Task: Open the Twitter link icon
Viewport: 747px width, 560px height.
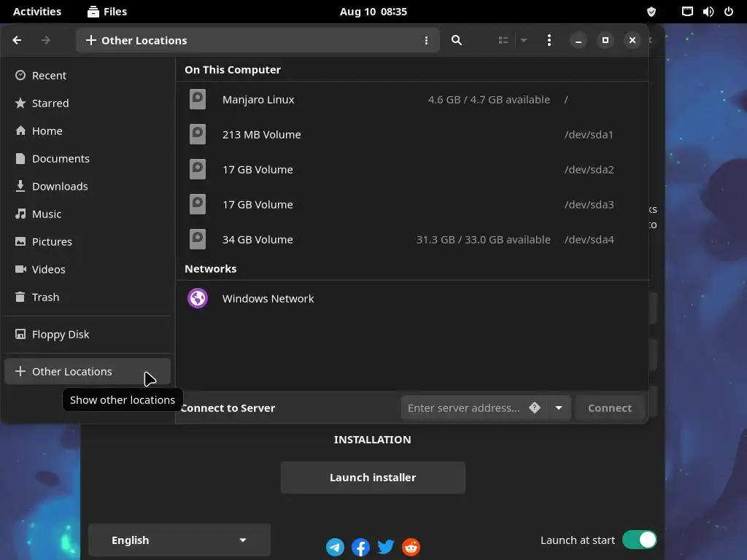Action: click(386, 547)
